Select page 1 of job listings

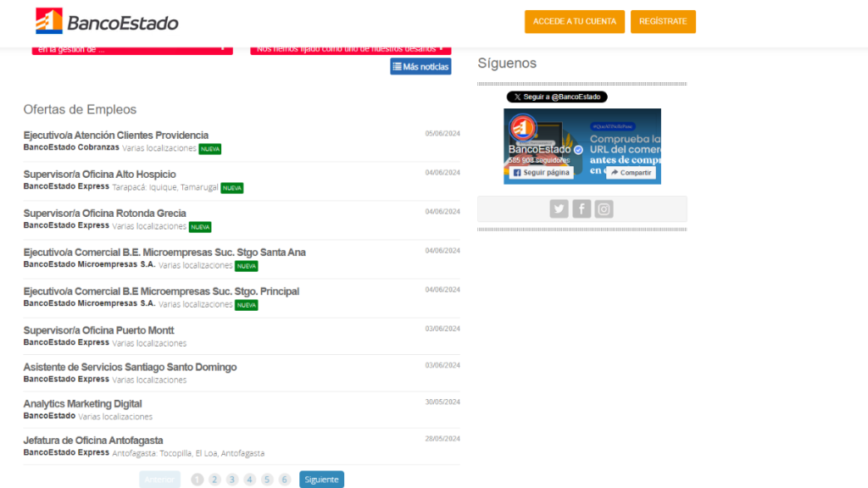(197, 480)
